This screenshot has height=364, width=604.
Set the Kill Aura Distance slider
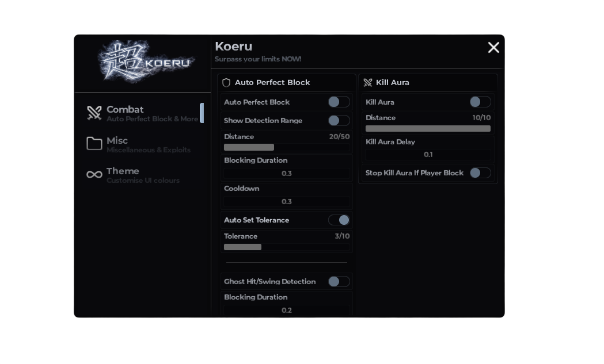428,128
